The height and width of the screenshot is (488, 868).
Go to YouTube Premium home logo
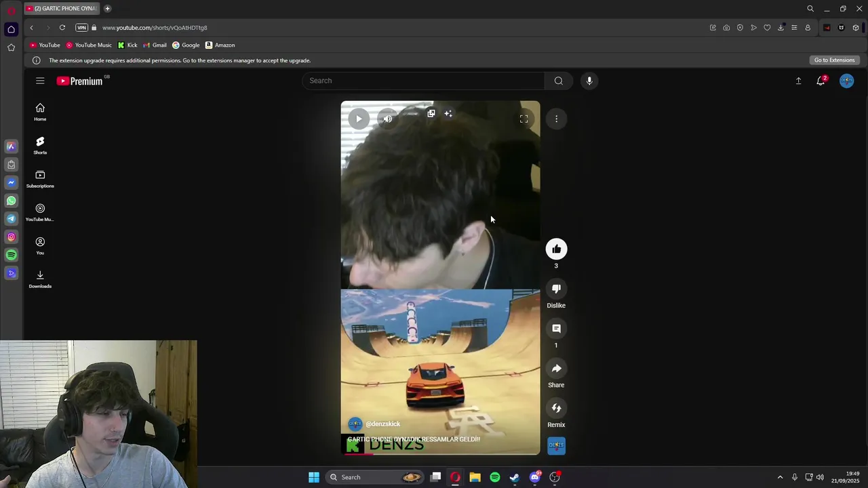[x=79, y=81]
